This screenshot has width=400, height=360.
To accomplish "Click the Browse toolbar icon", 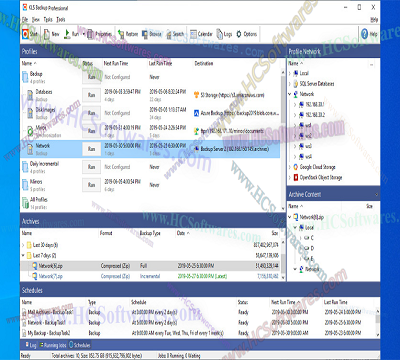I will (145, 34).
